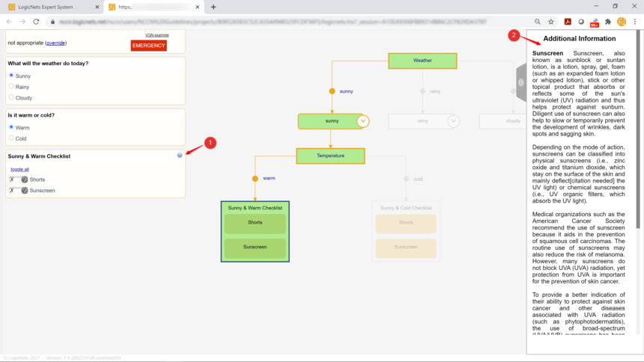
Task: Open the orange profile avatar
Action: (622, 22)
